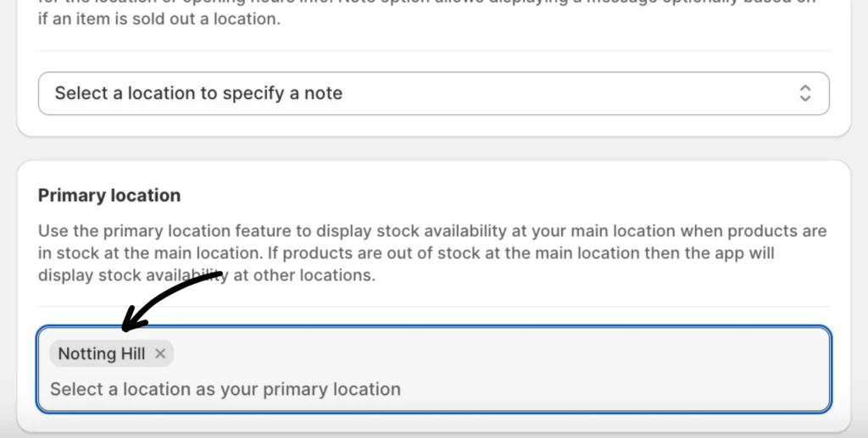Click the gray strip below the Primary location card
868x438 pixels.
click(x=432, y=435)
